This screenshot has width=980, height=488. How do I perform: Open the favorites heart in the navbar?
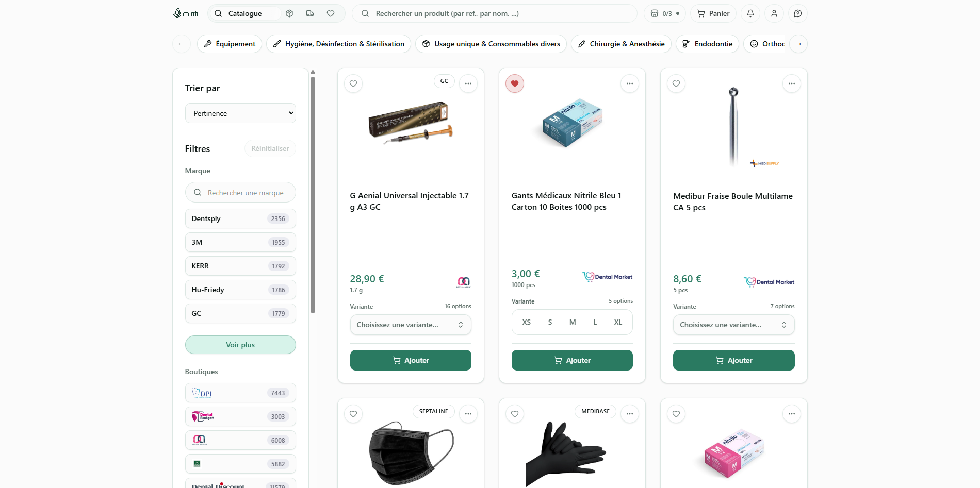point(331,13)
